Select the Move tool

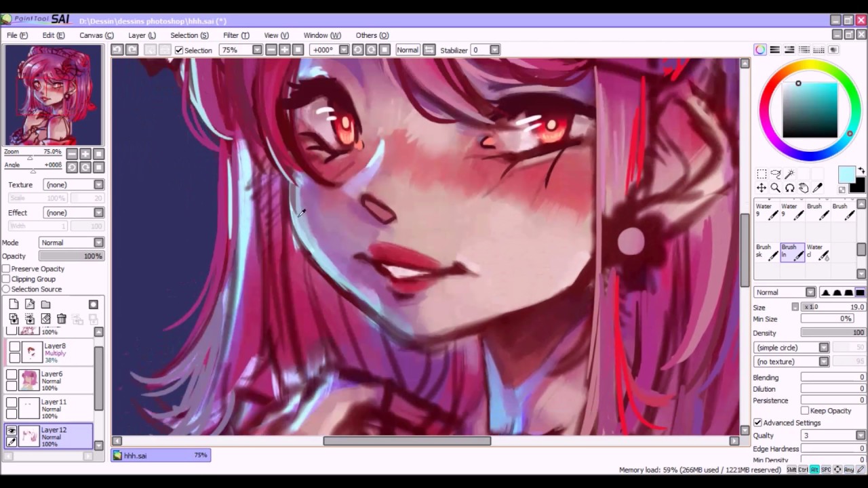click(762, 188)
